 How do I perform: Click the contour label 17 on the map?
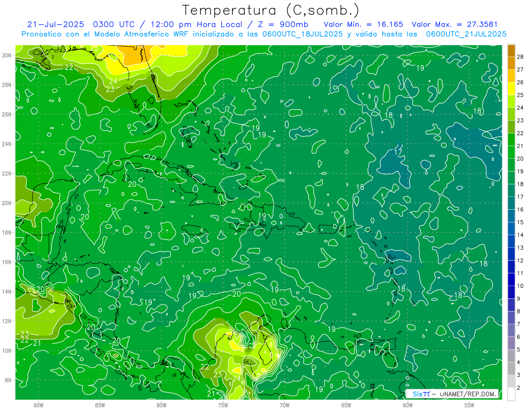coord(398,153)
